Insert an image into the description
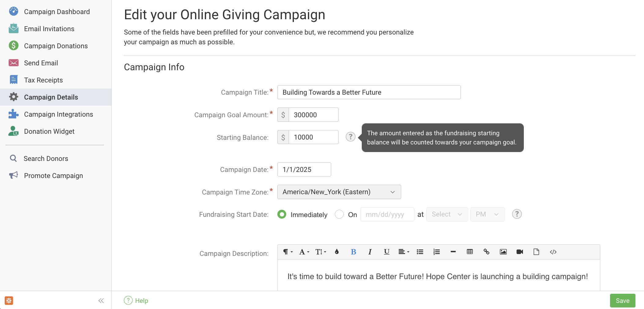 [x=503, y=252]
